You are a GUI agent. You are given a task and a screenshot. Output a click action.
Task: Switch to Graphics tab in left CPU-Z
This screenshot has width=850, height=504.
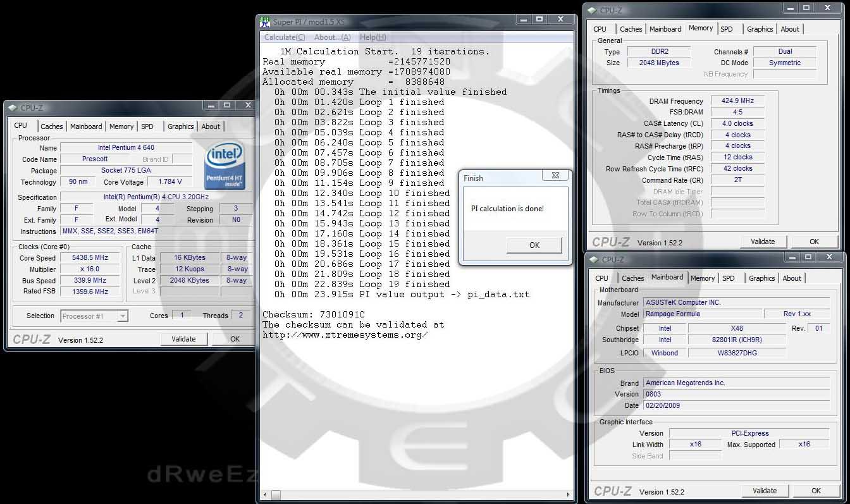tap(181, 126)
